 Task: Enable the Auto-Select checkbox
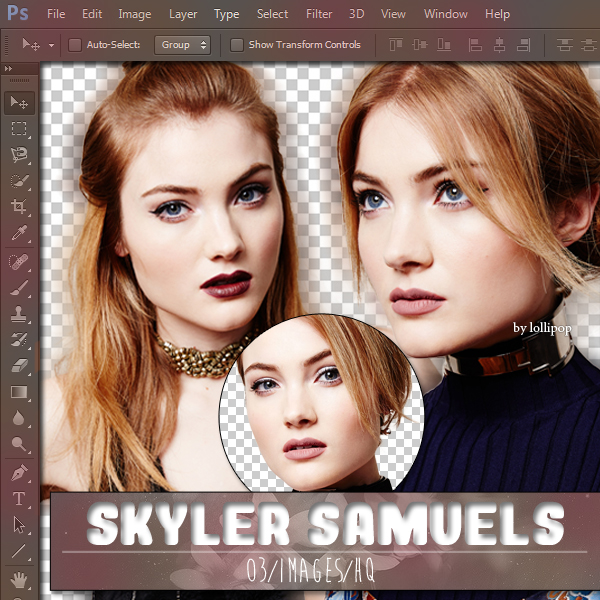click(x=75, y=45)
